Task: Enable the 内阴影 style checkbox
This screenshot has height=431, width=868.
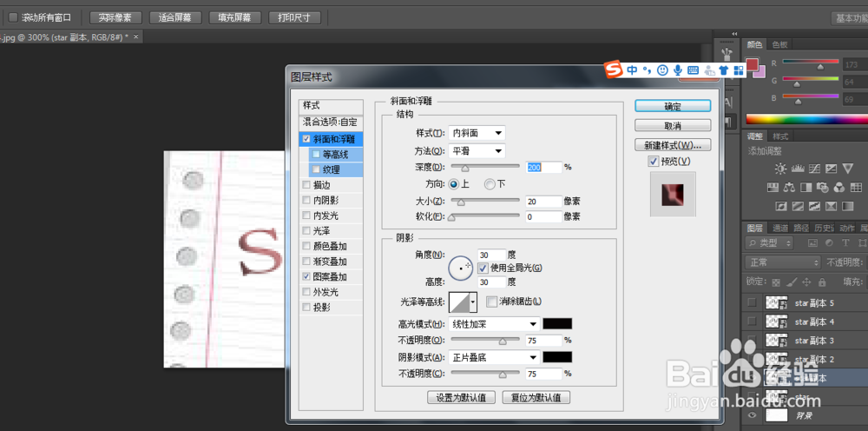Action: (306, 200)
